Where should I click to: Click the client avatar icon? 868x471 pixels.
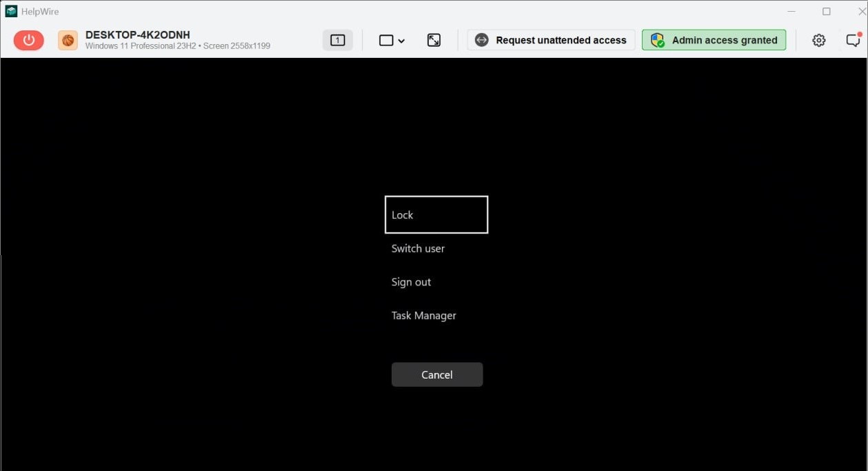(x=67, y=39)
